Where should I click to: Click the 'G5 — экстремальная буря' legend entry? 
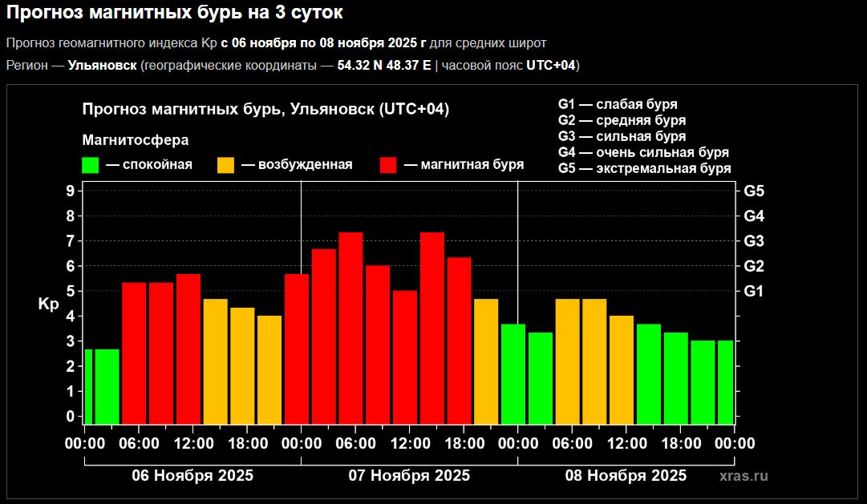[644, 168]
